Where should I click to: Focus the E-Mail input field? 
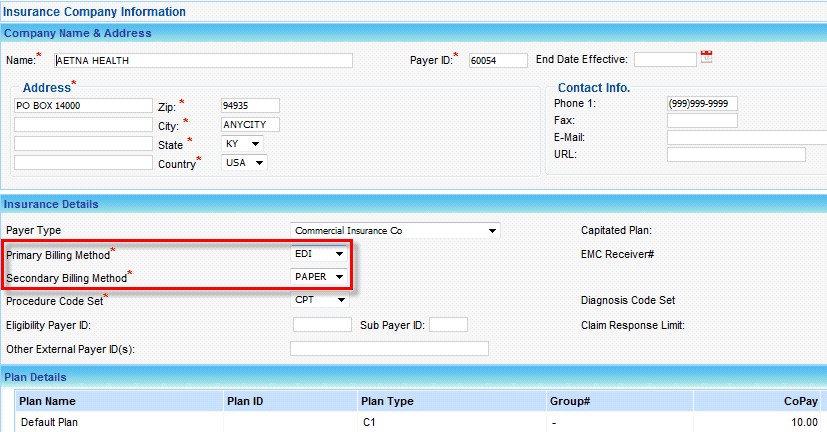(746, 137)
